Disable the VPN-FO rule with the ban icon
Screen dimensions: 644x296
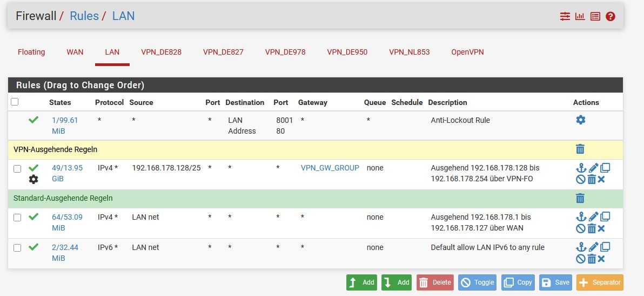point(580,179)
